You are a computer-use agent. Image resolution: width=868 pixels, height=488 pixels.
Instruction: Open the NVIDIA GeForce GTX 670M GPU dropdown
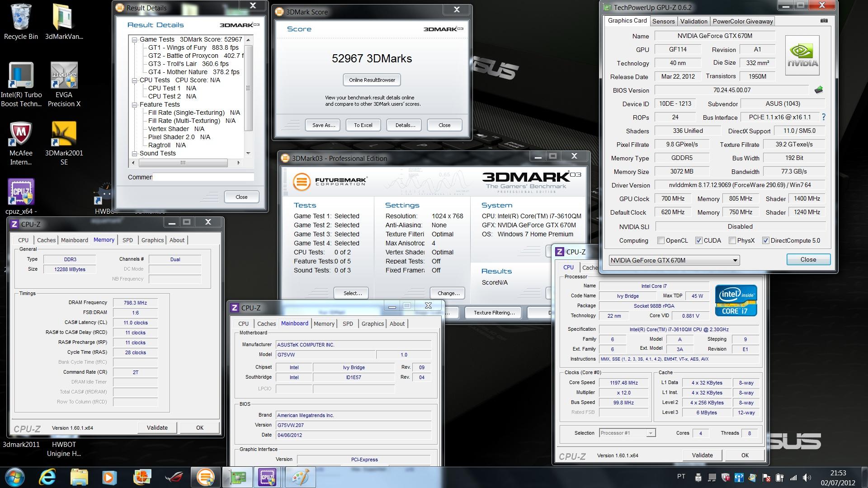pos(674,260)
